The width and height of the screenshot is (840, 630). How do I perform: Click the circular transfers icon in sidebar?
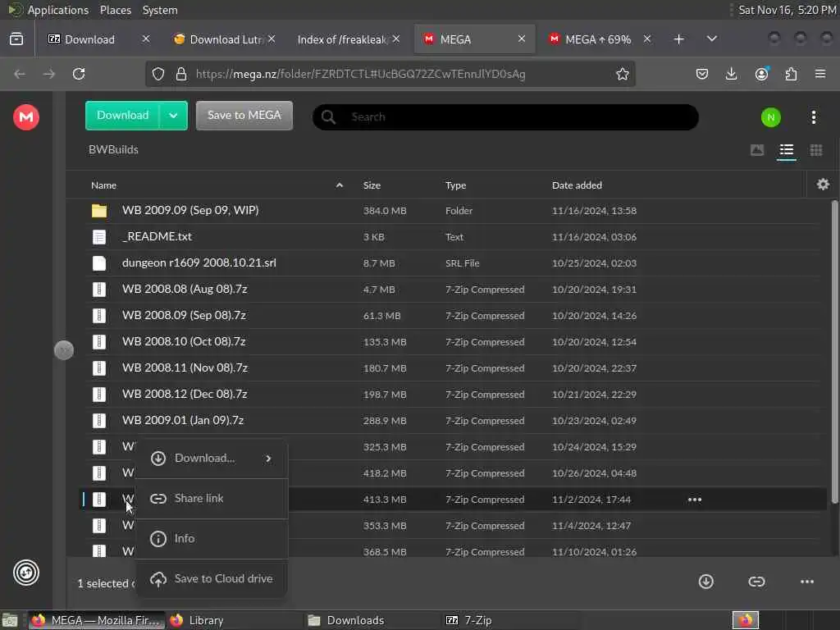(x=26, y=573)
